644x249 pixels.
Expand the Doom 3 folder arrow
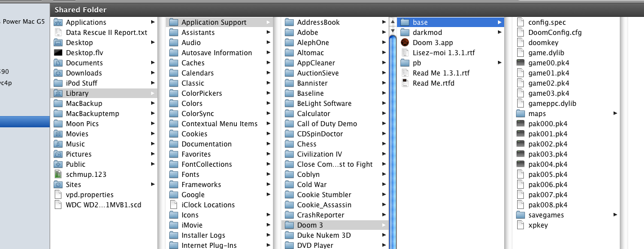pos(383,225)
